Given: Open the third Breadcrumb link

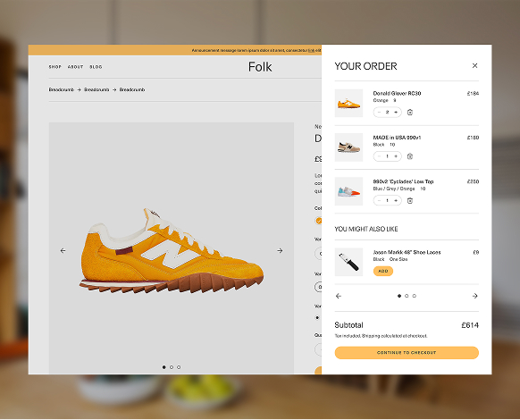Looking at the screenshot, I should (x=132, y=89).
